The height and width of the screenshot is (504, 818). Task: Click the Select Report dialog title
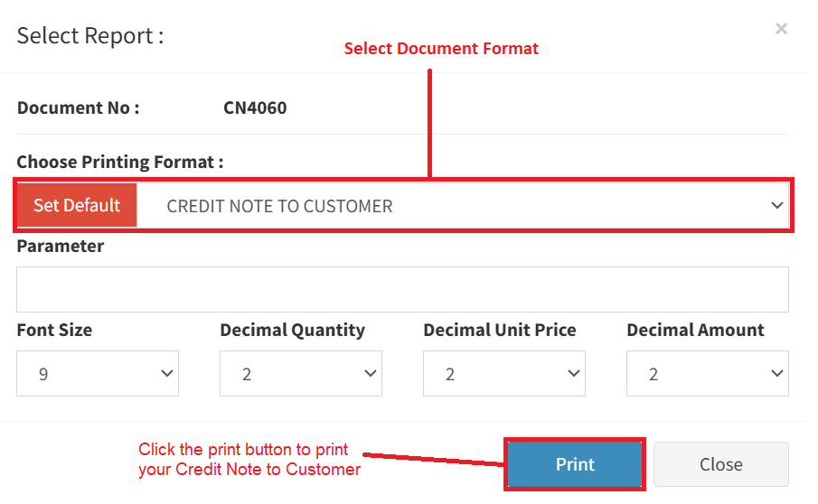(90, 36)
